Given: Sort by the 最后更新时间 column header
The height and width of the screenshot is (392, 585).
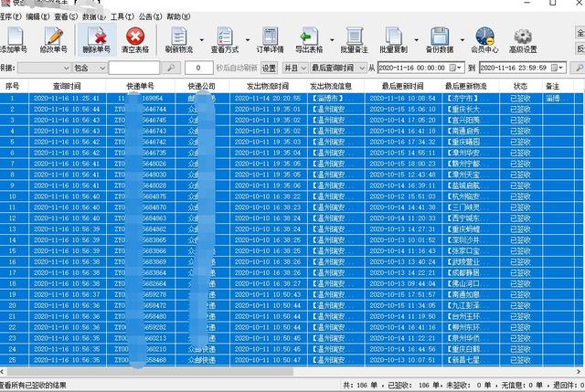Looking at the screenshot, I should [402, 86].
